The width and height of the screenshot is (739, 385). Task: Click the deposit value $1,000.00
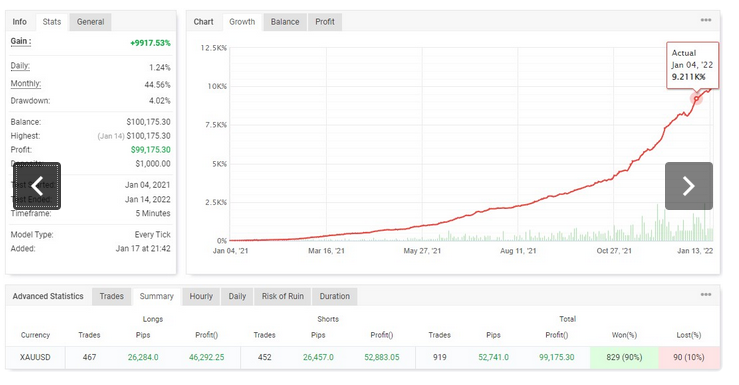coord(153,164)
